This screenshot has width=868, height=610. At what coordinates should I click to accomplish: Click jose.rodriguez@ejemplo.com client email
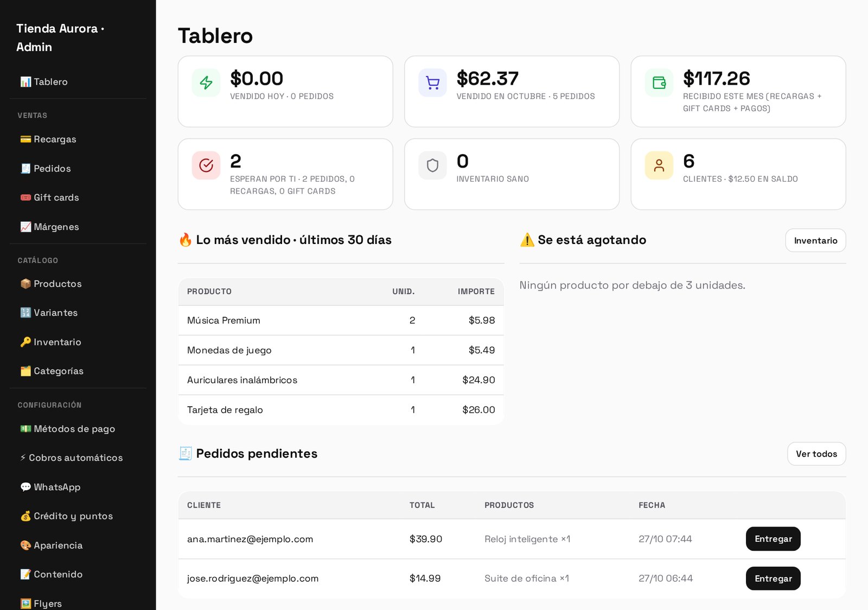pos(253,579)
